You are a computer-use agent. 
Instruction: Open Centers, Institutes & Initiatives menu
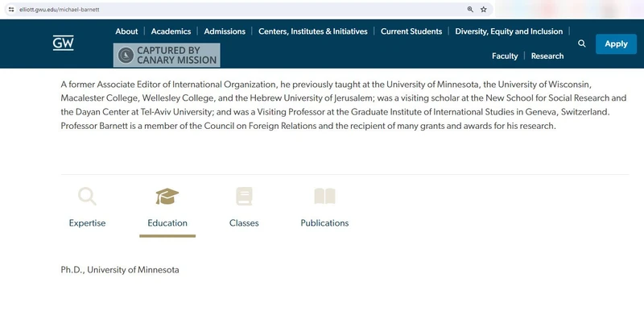pos(312,31)
